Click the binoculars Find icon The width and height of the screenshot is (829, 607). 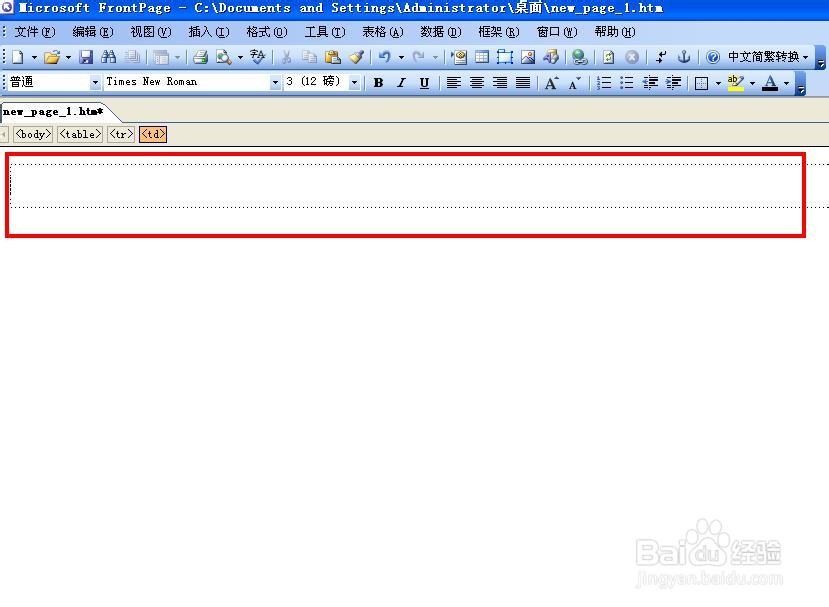[108, 57]
